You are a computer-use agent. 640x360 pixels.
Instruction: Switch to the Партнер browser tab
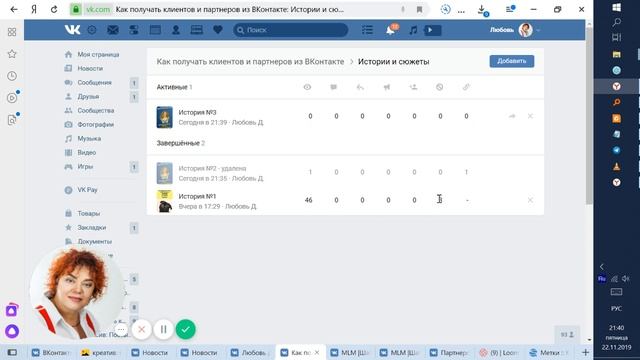449,353
